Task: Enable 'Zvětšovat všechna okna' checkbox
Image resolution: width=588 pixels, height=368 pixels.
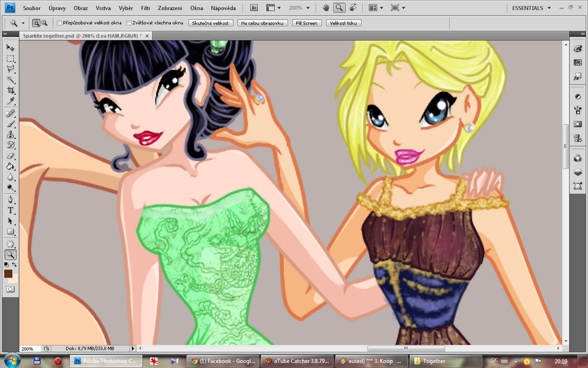Action: (129, 23)
